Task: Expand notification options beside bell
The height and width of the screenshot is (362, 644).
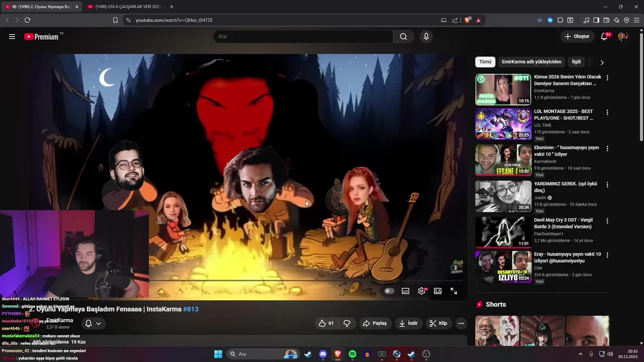Action: coord(99,323)
